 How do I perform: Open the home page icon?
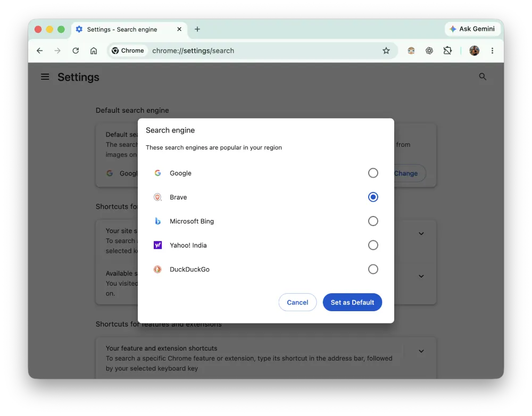(94, 51)
